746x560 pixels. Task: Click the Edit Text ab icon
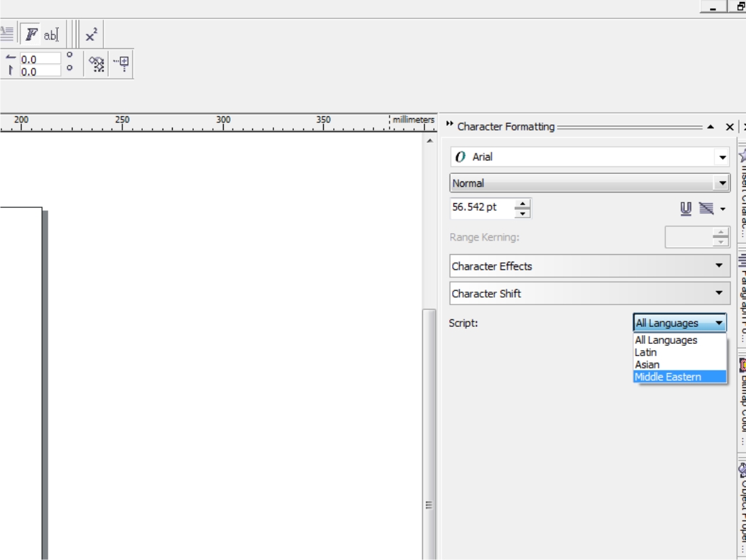click(52, 35)
